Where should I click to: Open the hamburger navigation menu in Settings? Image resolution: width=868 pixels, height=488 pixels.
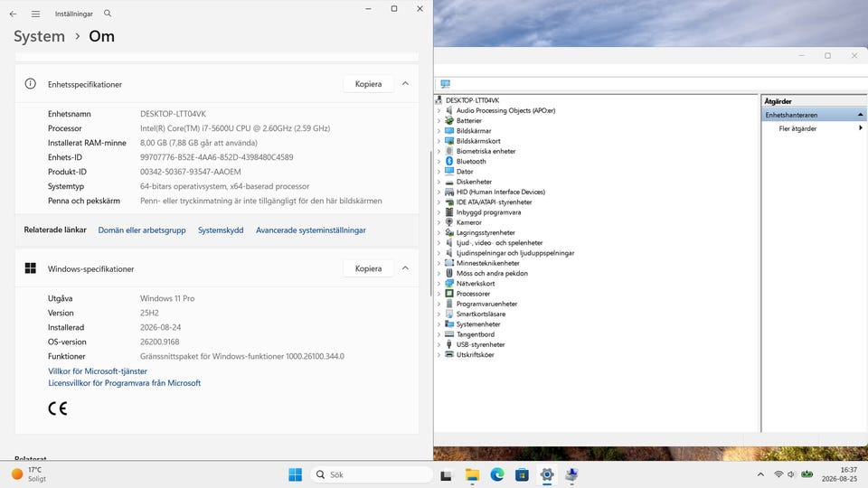(x=35, y=14)
